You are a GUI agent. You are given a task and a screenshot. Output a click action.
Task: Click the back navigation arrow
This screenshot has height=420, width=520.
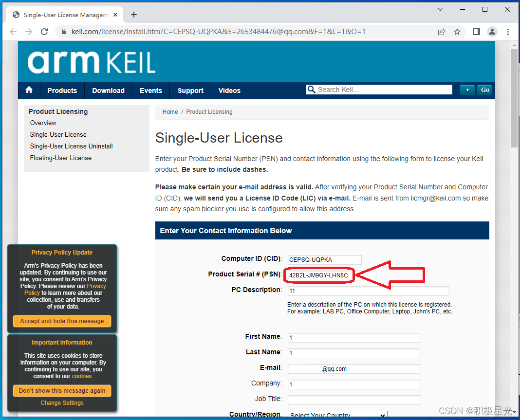click(x=13, y=31)
